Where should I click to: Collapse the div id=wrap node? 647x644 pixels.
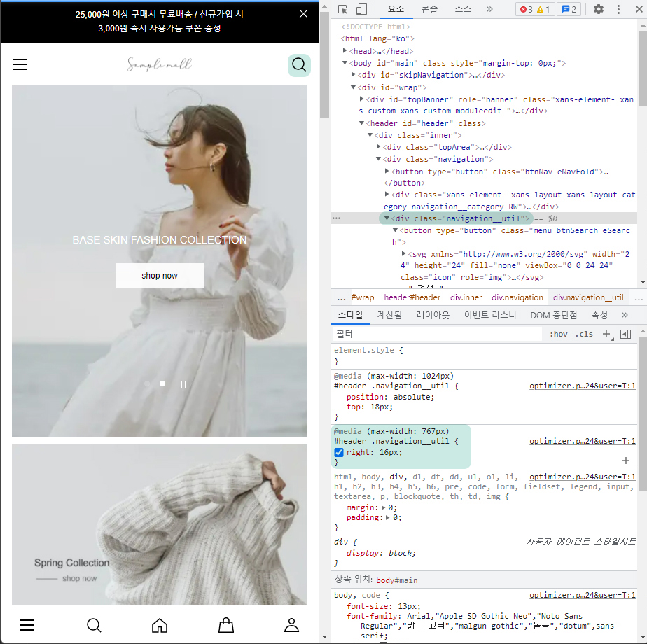pyautogui.click(x=353, y=87)
